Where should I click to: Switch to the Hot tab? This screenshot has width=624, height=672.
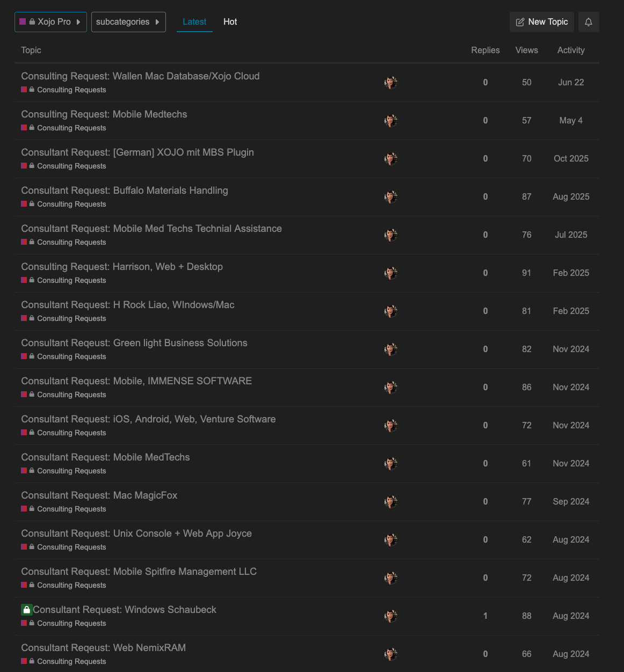pyautogui.click(x=230, y=22)
